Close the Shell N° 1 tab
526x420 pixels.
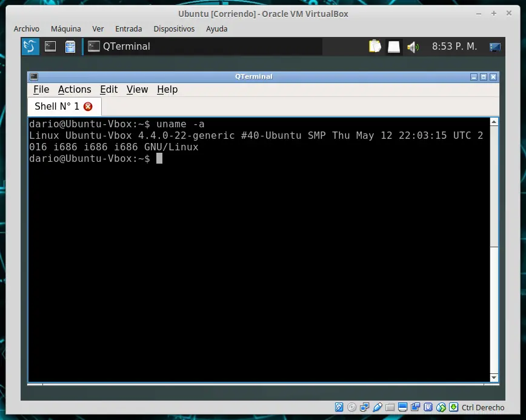[x=88, y=107]
